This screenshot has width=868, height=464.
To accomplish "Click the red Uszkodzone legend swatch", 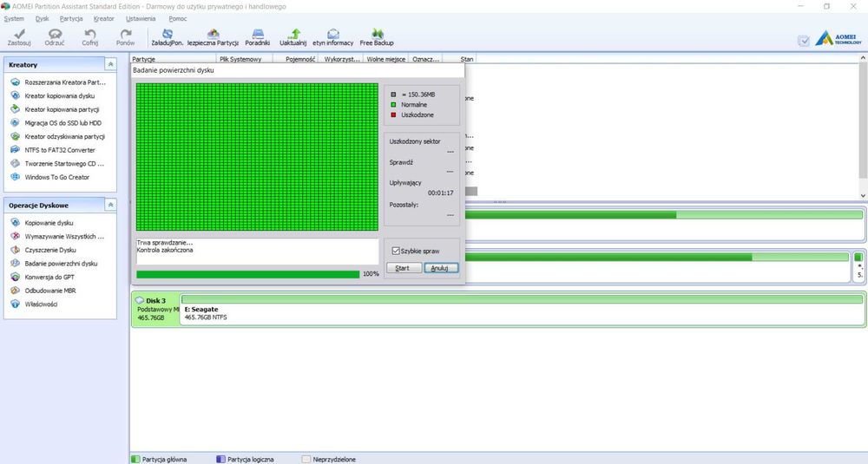I will click(393, 115).
